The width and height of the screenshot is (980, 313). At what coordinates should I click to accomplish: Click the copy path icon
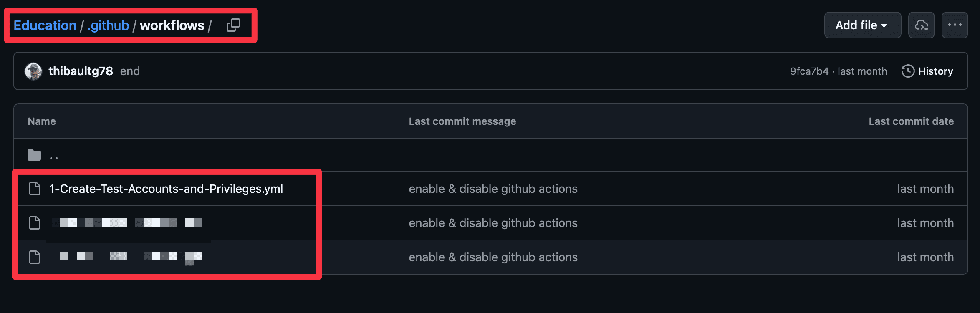[233, 25]
